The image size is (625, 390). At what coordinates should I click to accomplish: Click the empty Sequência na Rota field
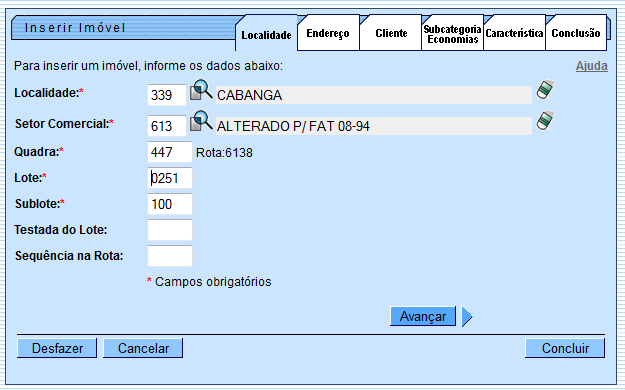coord(170,256)
